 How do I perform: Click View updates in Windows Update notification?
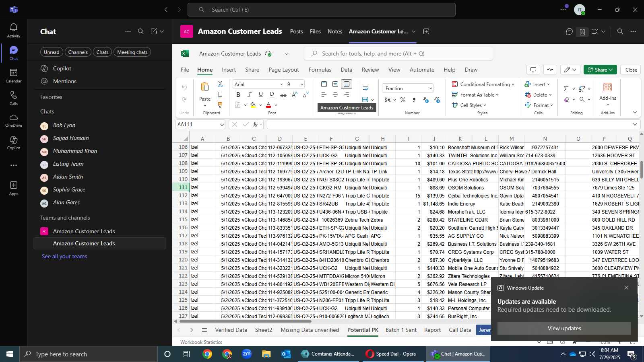(564, 328)
